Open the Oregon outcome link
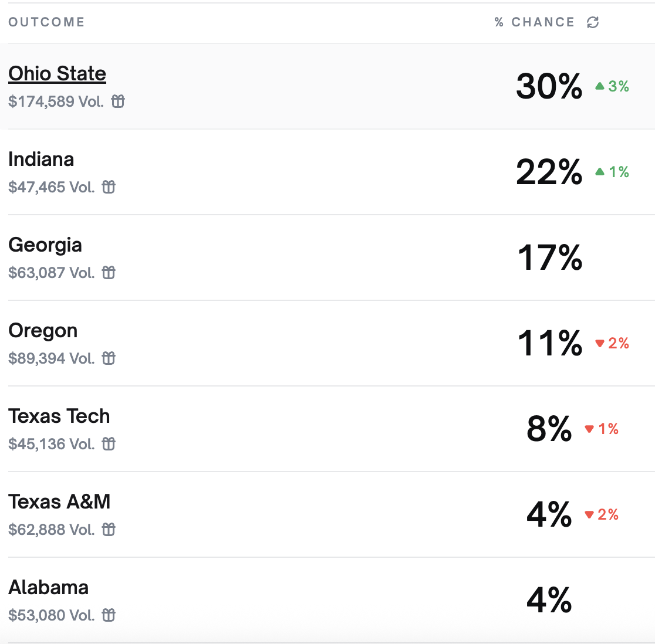655x644 pixels. pyautogui.click(x=43, y=330)
